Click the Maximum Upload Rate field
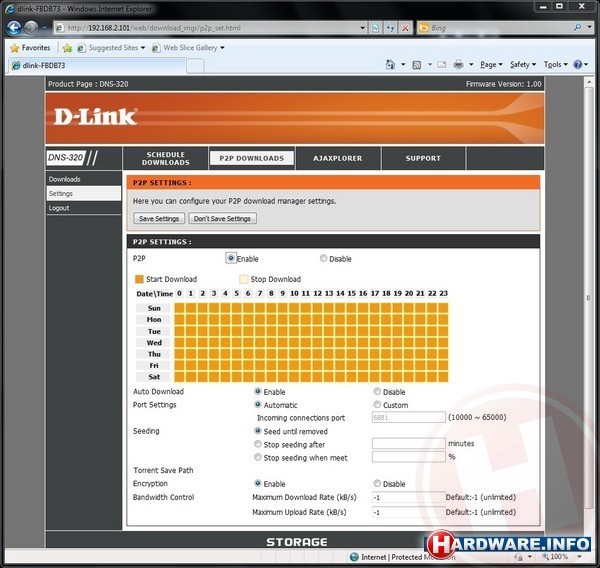This screenshot has width=600, height=568. click(x=408, y=512)
